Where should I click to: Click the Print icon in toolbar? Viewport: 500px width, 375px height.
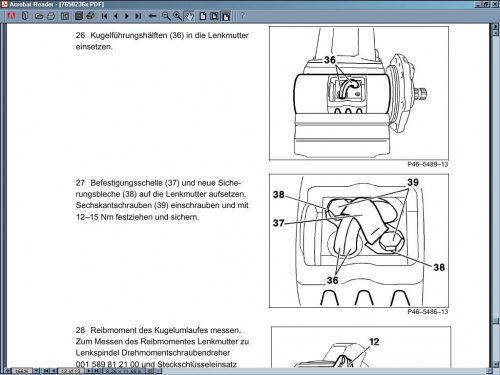click(51, 16)
